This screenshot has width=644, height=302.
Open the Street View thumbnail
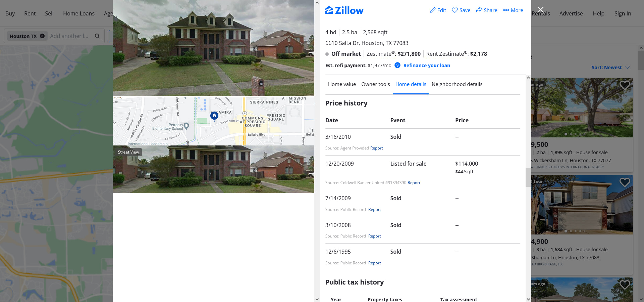pyautogui.click(x=213, y=169)
